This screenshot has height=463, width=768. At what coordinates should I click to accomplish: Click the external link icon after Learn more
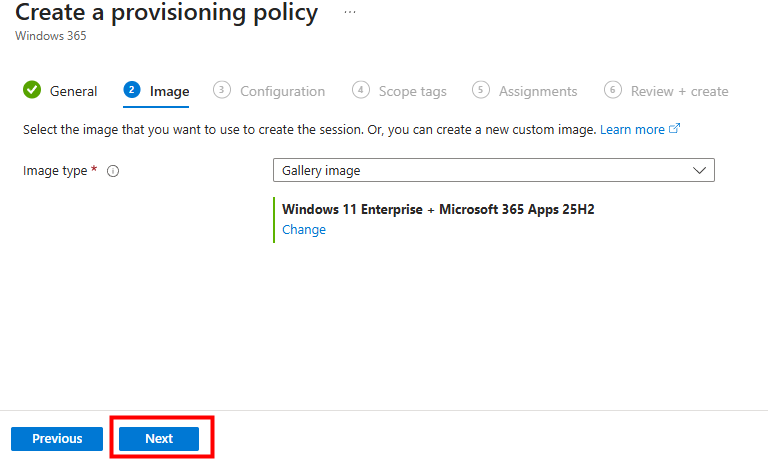pyautogui.click(x=675, y=129)
